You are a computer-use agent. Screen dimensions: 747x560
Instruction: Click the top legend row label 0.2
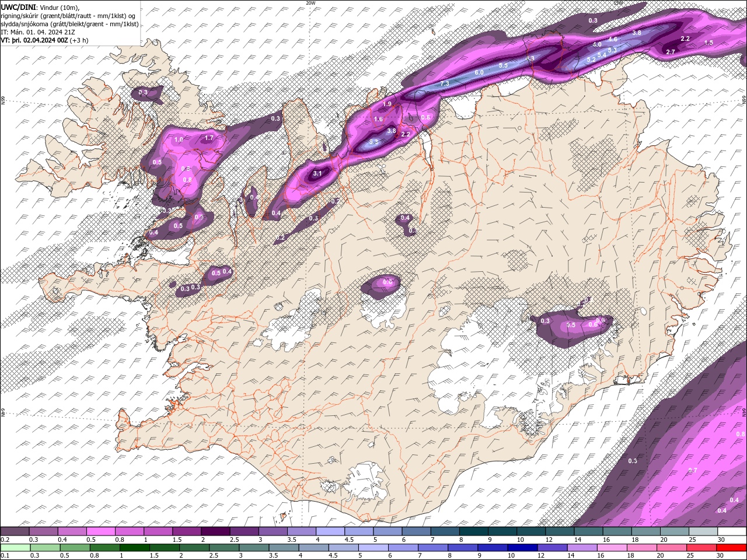5,540
